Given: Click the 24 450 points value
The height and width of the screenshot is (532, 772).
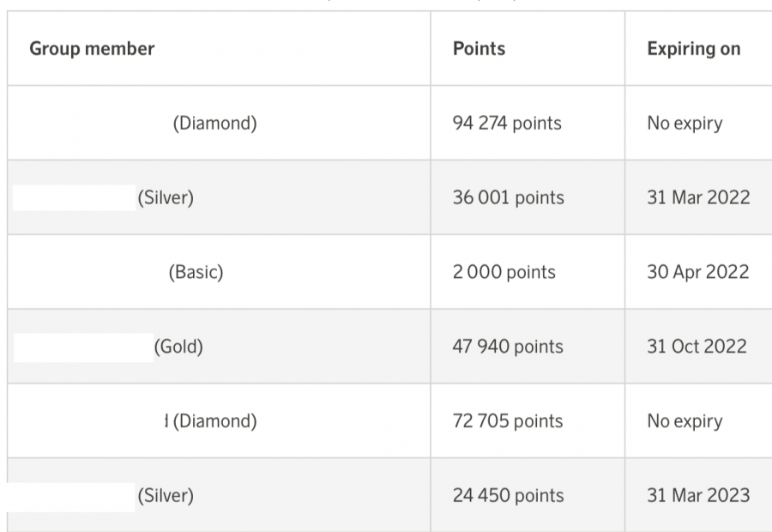Looking at the screenshot, I should pyautogui.click(x=509, y=496).
